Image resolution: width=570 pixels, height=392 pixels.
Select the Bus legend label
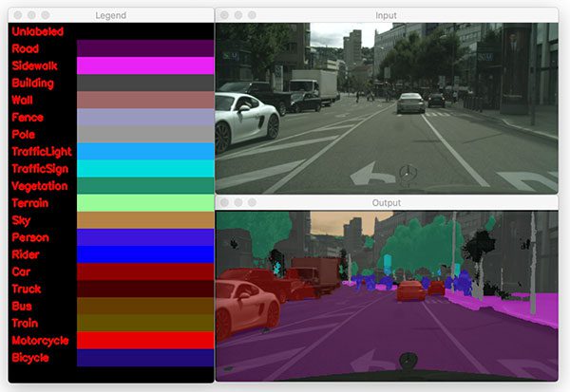[22, 307]
